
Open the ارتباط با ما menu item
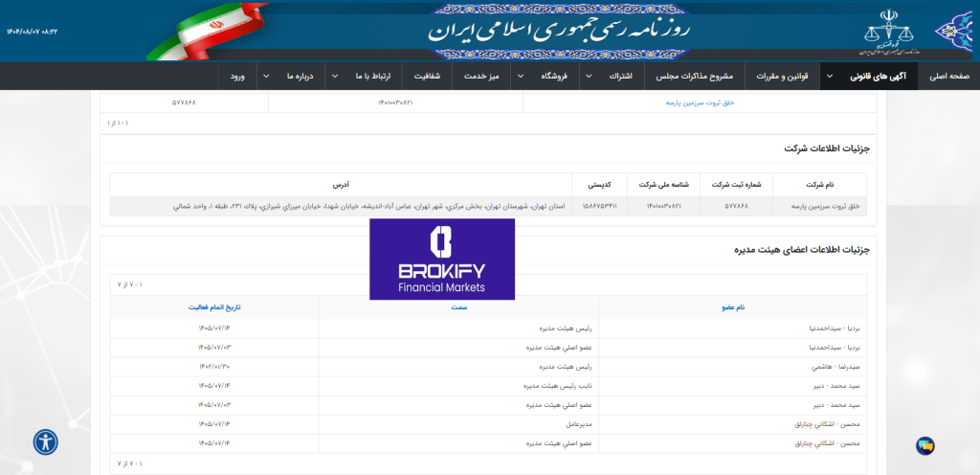point(373,77)
